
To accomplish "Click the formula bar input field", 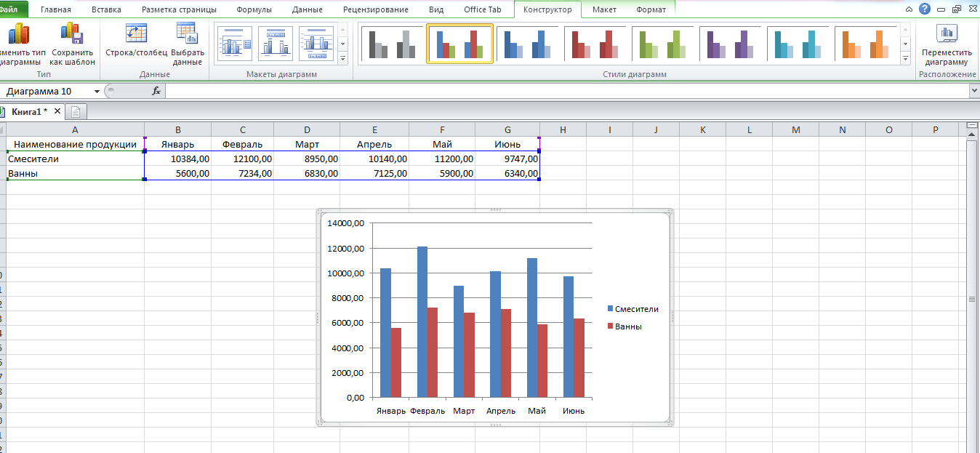I will [x=567, y=91].
